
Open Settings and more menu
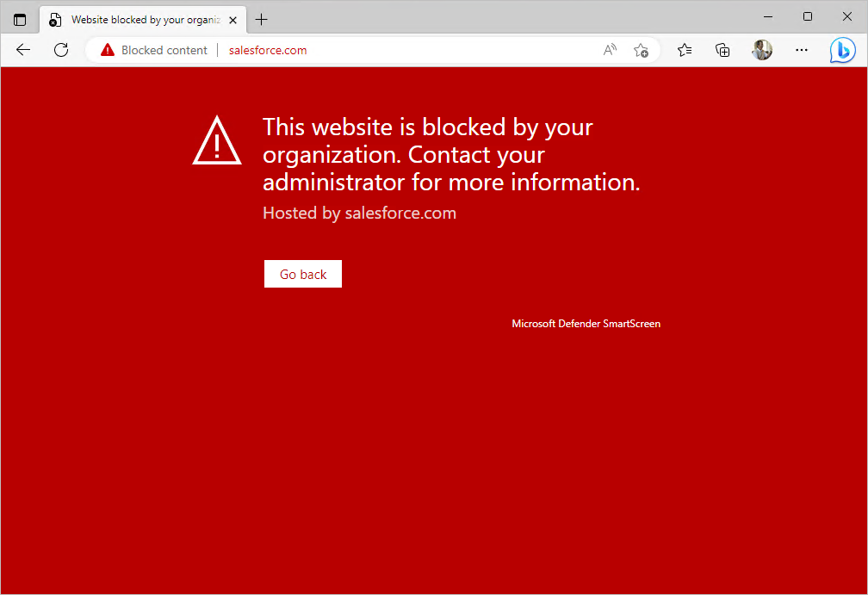click(802, 50)
